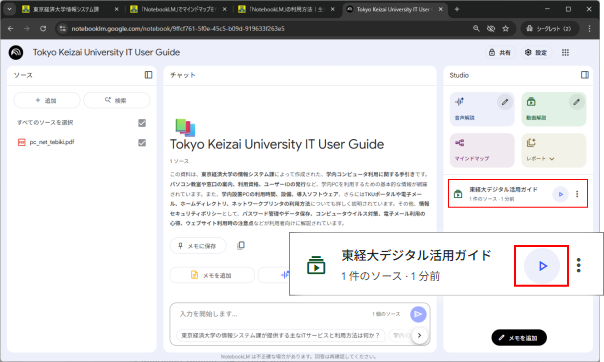Click the NotebookLM logo
The image size is (604, 362).
click(16, 52)
